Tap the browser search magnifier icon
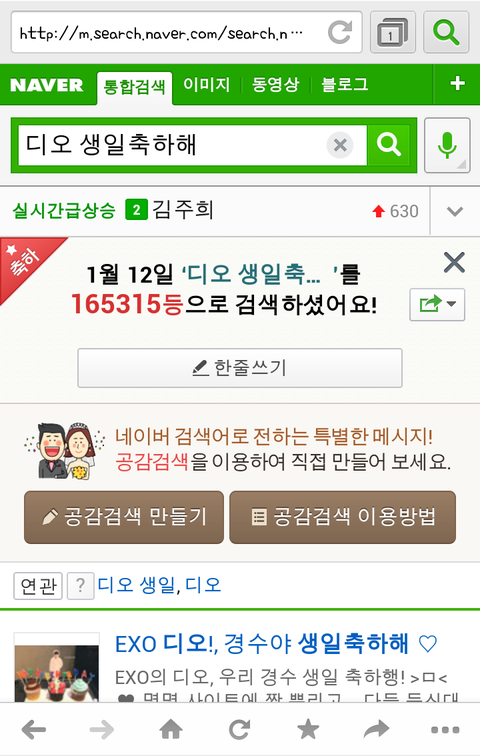The image size is (480, 756). click(446, 32)
